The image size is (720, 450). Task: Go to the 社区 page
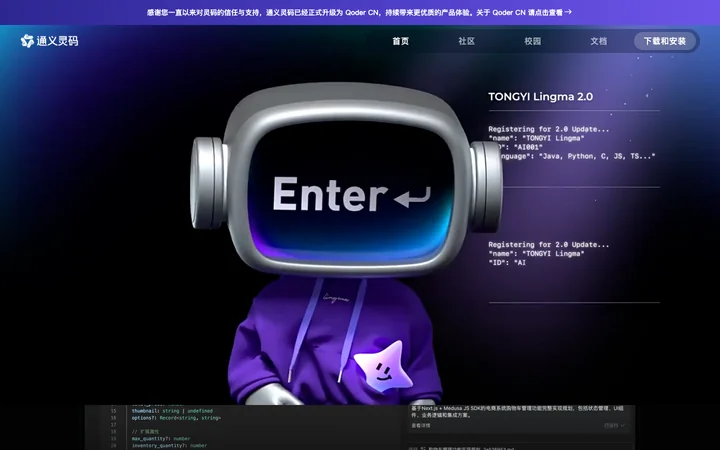tap(467, 41)
